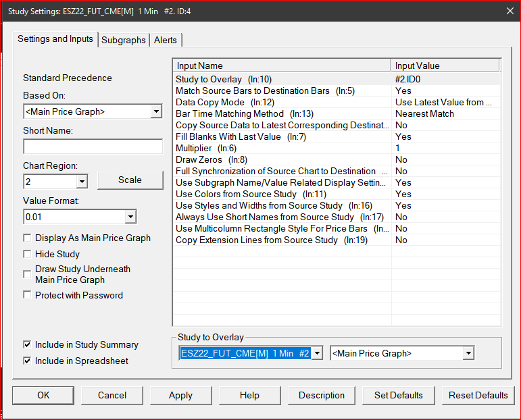Open the Main Price Graph study dropdown
The height and width of the screenshot is (420, 521).
point(468,354)
